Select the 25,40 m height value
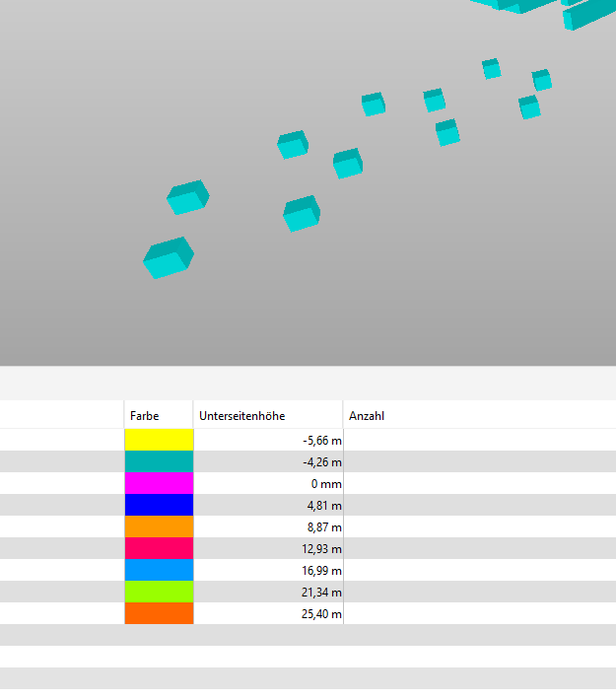 tap(321, 614)
